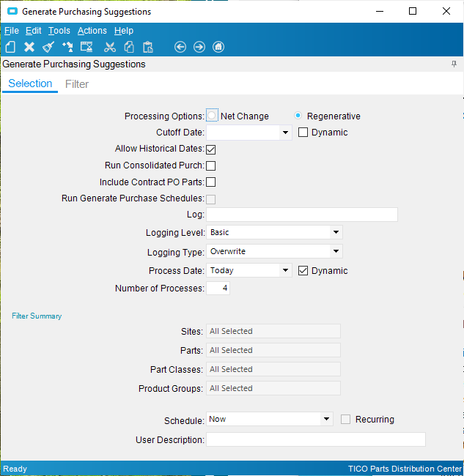Switch to the Selection tab

click(x=30, y=83)
